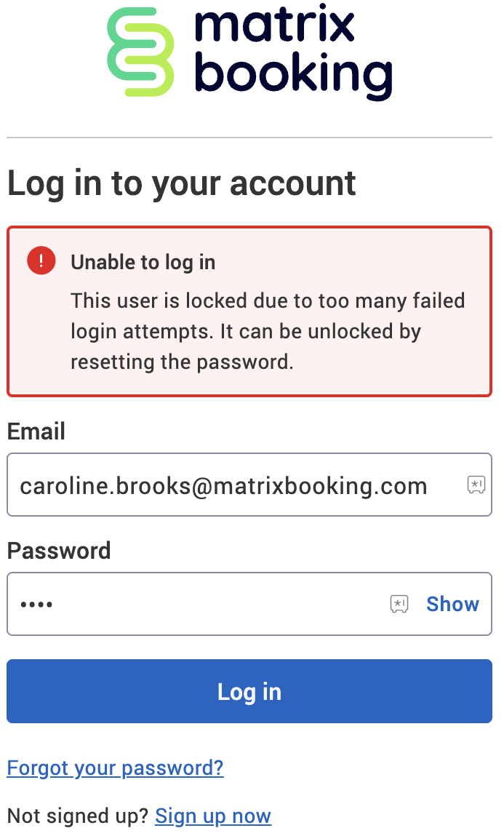Screen dimensions: 504x836
Task: Click the Email field label
Action: point(36,431)
